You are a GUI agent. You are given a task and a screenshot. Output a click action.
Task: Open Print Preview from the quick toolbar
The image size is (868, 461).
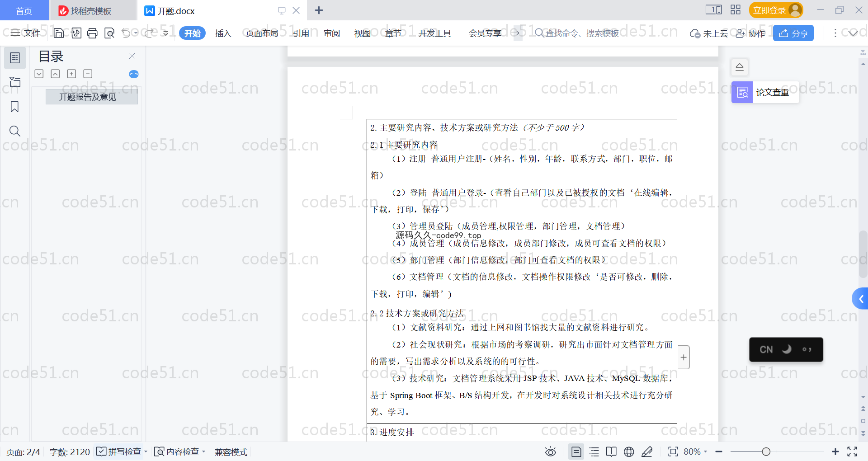click(109, 33)
